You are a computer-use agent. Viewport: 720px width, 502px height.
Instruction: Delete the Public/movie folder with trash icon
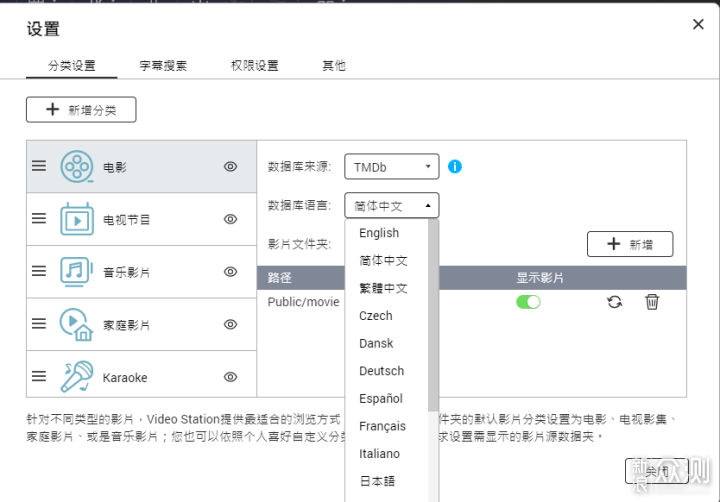point(652,302)
